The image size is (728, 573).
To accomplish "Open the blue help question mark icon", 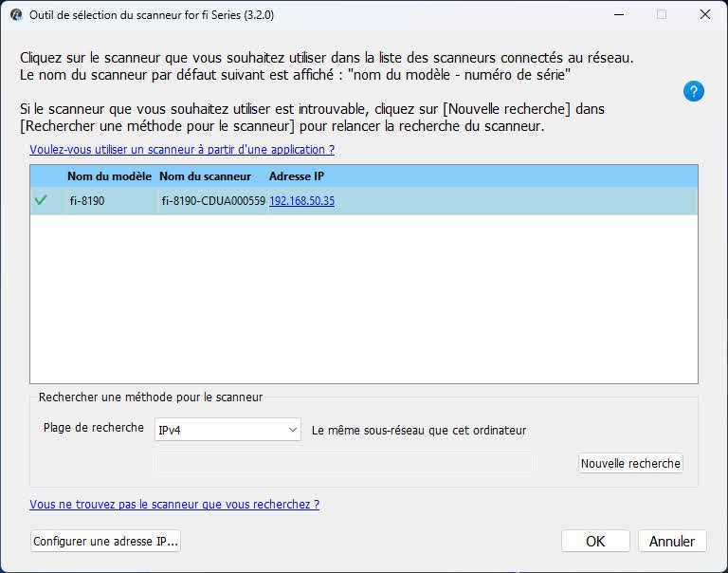I will click(x=694, y=91).
